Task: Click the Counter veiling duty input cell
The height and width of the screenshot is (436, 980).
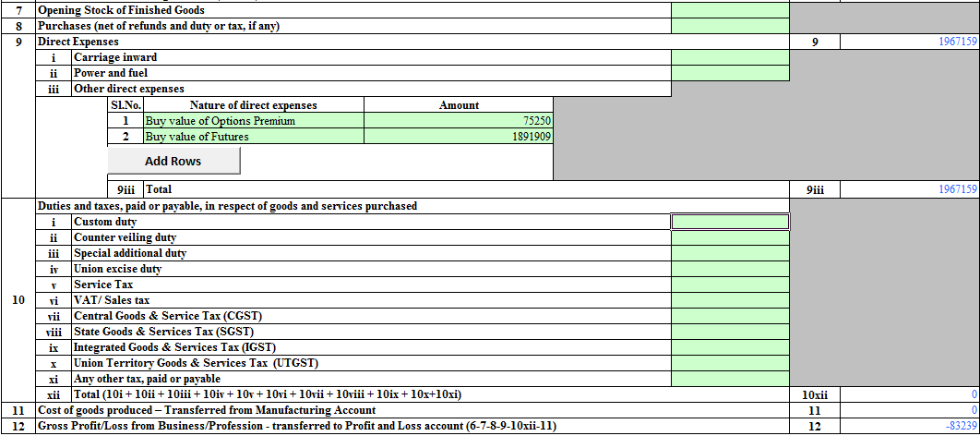Action: click(x=730, y=237)
